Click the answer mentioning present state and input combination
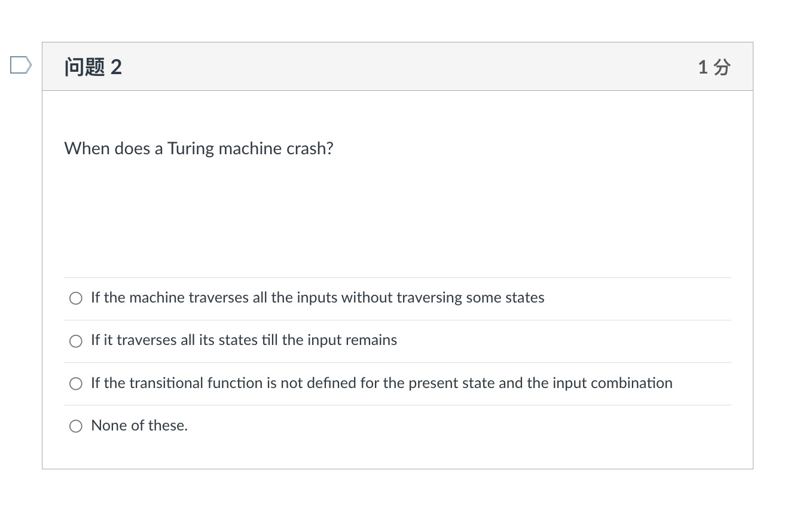 click(x=381, y=383)
